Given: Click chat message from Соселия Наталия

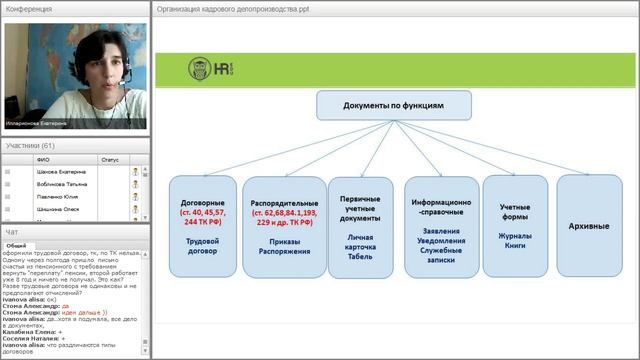Looking at the screenshot, I should pyautogui.click(x=34, y=339).
